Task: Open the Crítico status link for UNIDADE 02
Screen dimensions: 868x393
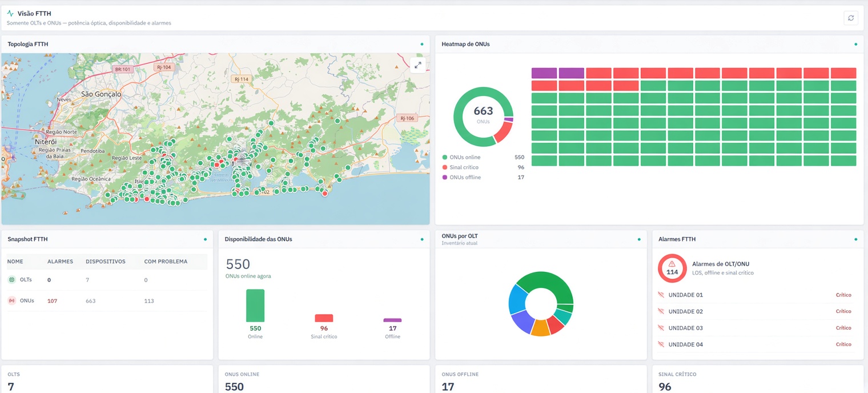Action: tap(843, 311)
